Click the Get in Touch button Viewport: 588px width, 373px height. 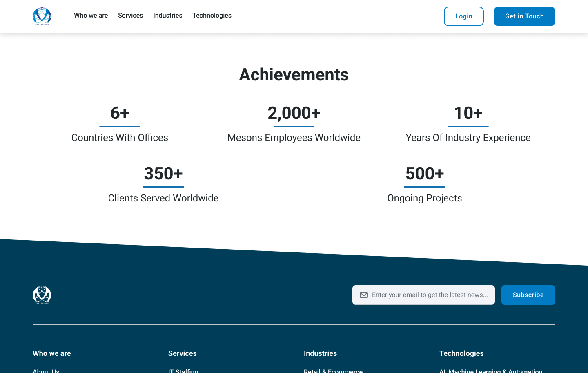pos(524,16)
